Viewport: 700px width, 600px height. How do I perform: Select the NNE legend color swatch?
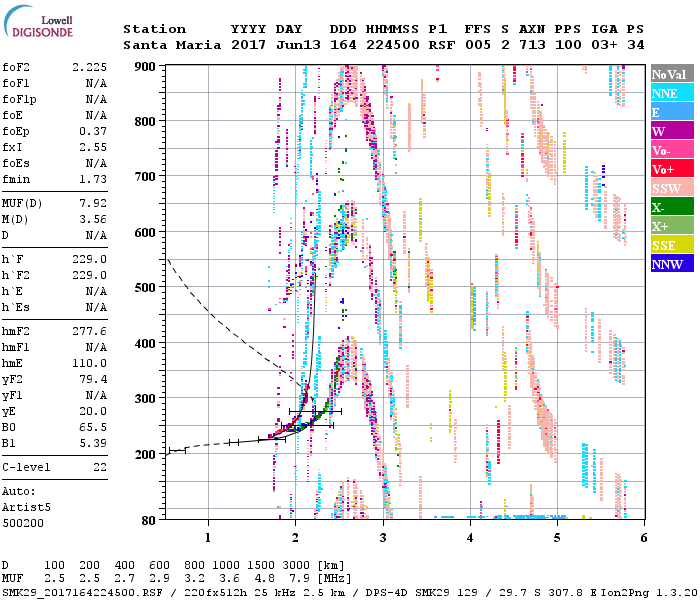click(672, 93)
